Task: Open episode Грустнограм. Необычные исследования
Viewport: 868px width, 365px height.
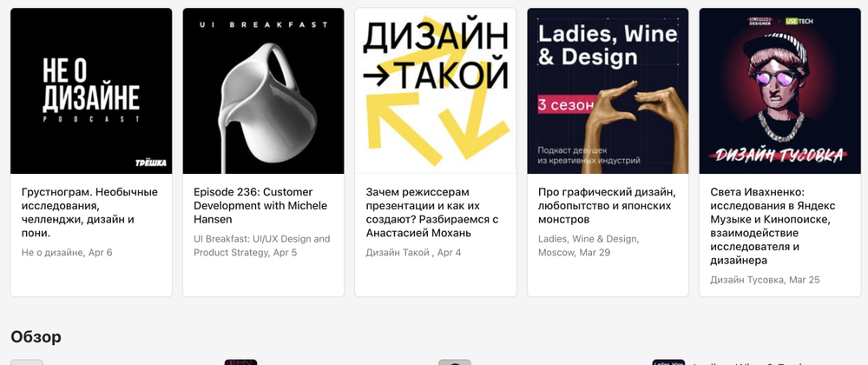Action: click(89, 213)
